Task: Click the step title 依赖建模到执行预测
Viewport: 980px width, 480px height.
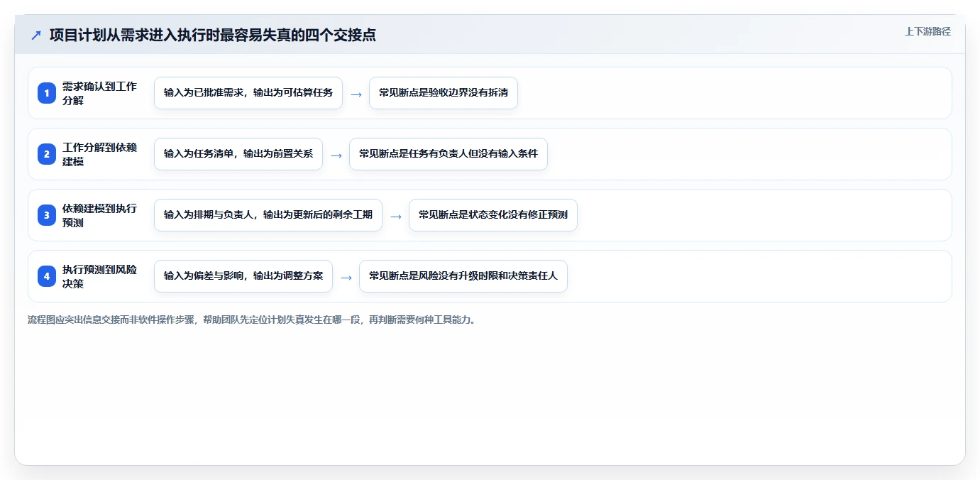Action: click(x=100, y=215)
